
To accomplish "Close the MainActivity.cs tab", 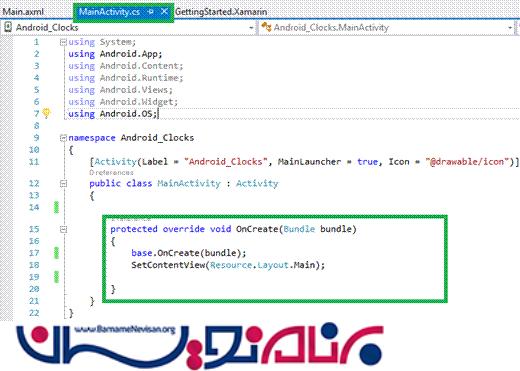I will tap(164, 12).
